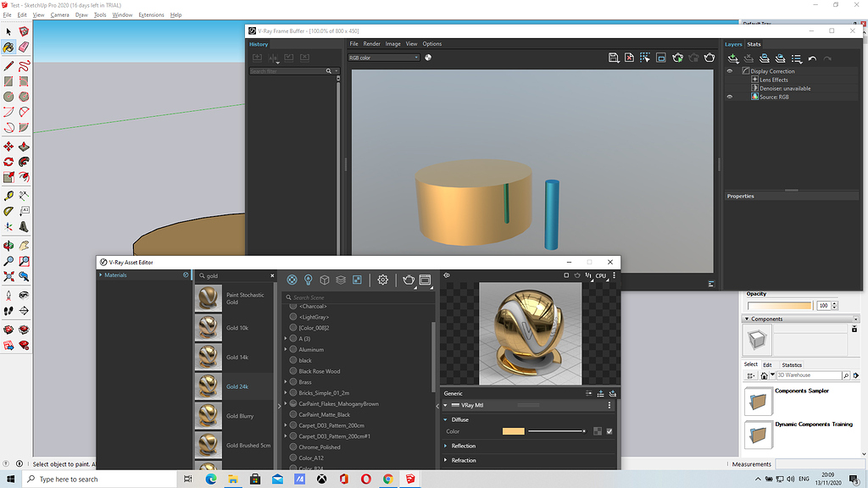This screenshot has height=488, width=868.
Task: Render with V-Ray teapot in Asset Editor
Action: pyautogui.click(x=409, y=280)
